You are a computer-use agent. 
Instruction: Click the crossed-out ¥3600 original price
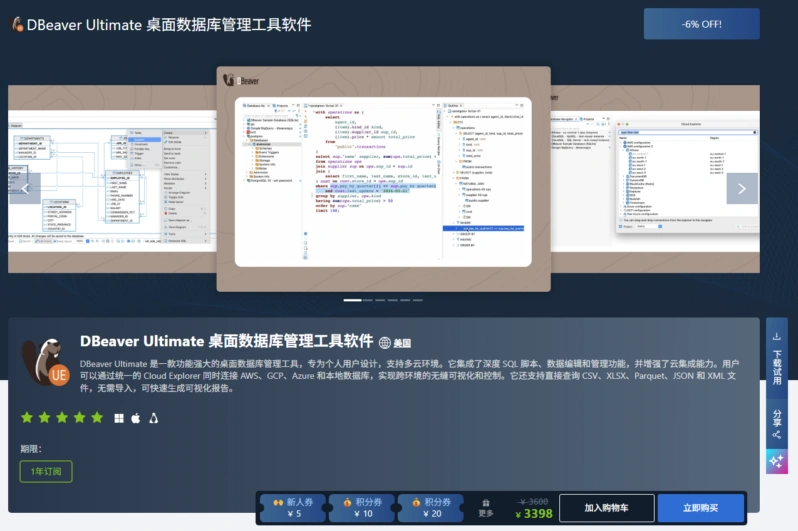(533, 501)
